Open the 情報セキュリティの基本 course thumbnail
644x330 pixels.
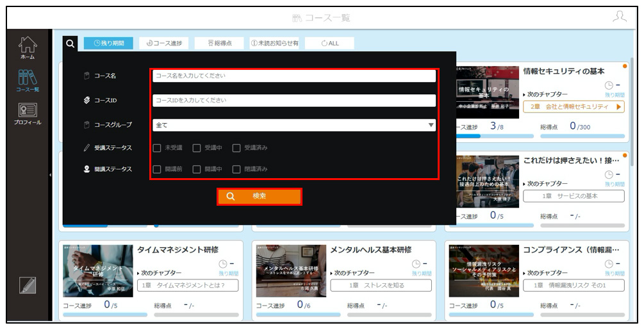point(488,92)
